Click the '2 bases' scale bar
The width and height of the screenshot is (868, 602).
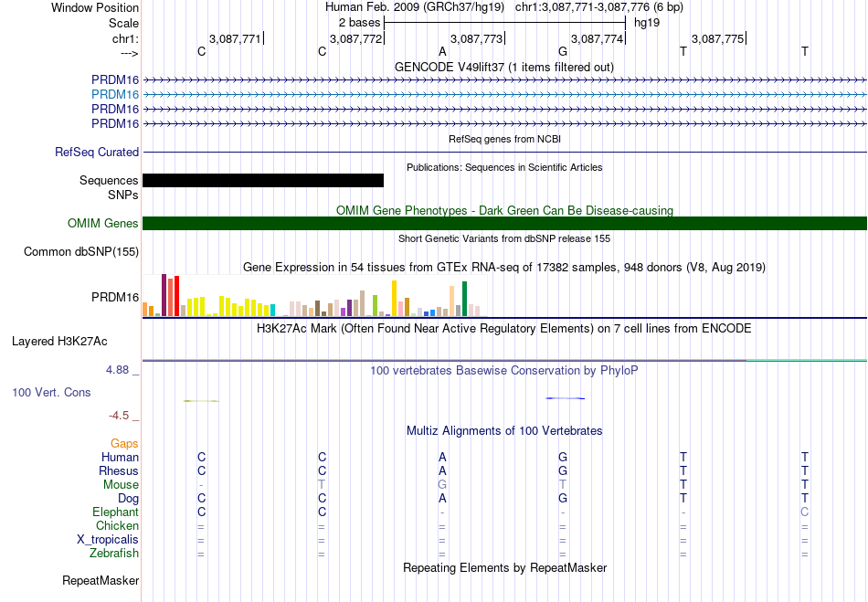[505, 23]
